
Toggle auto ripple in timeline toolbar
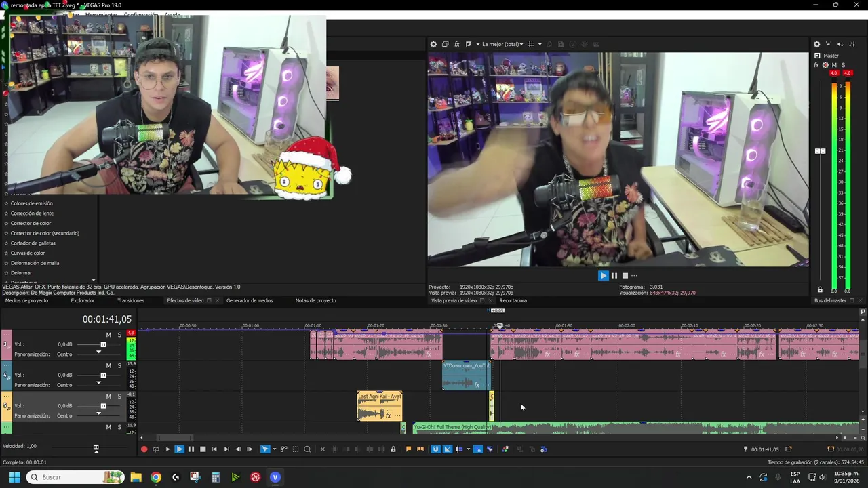click(x=460, y=449)
